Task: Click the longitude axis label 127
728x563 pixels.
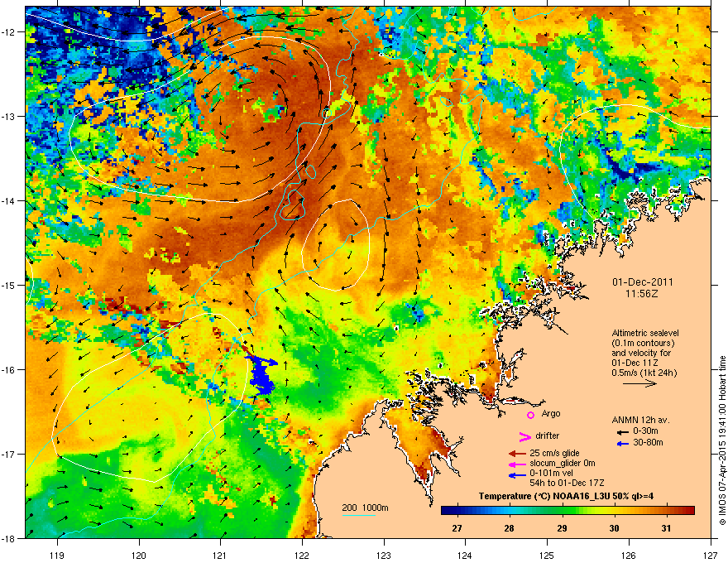Action: click(x=711, y=555)
